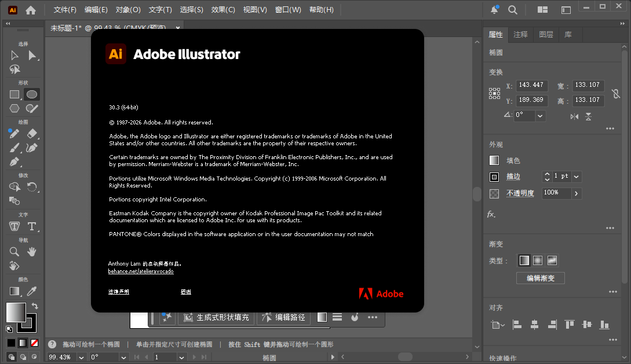Select the radial gradient type button
Image resolution: width=631 pixels, height=364 pixels.
tap(538, 260)
